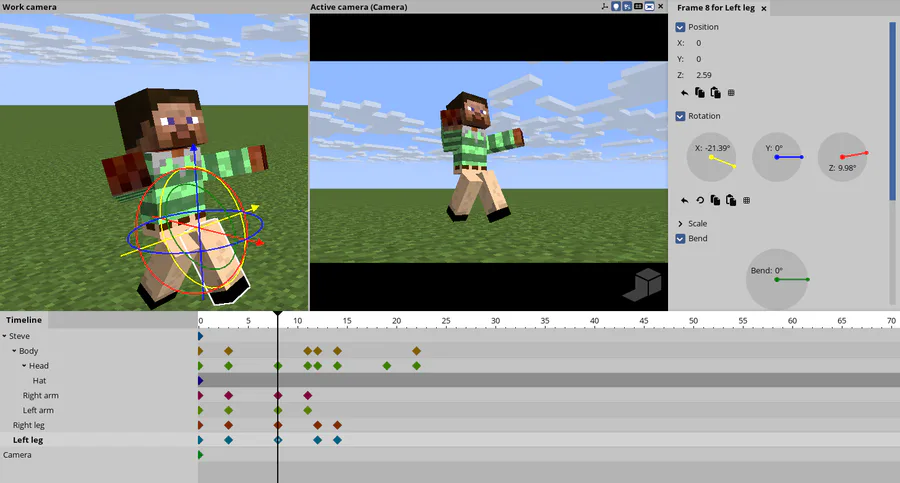Collapse the Body tree item arrow

click(14, 351)
